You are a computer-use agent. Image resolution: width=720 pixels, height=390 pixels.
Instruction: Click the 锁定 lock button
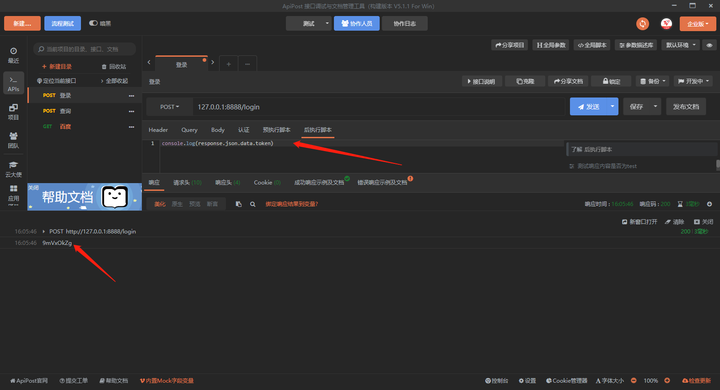(x=611, y=81)
